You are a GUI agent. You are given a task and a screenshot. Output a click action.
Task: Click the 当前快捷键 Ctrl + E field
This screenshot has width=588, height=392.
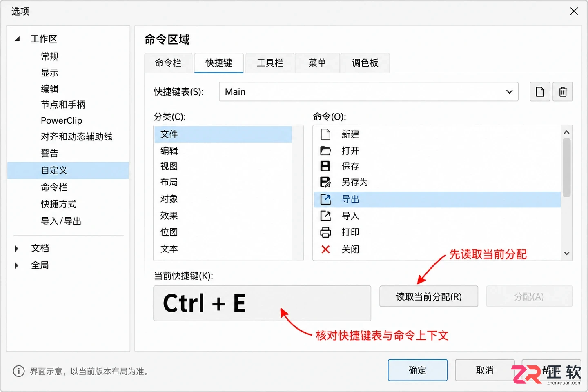coord(262,303)
